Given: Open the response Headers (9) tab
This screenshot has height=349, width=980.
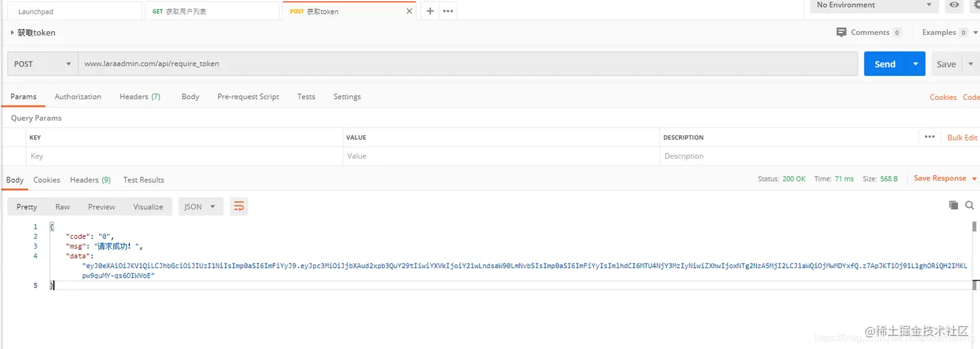Looking at the screenshot, I should point(90,180).
